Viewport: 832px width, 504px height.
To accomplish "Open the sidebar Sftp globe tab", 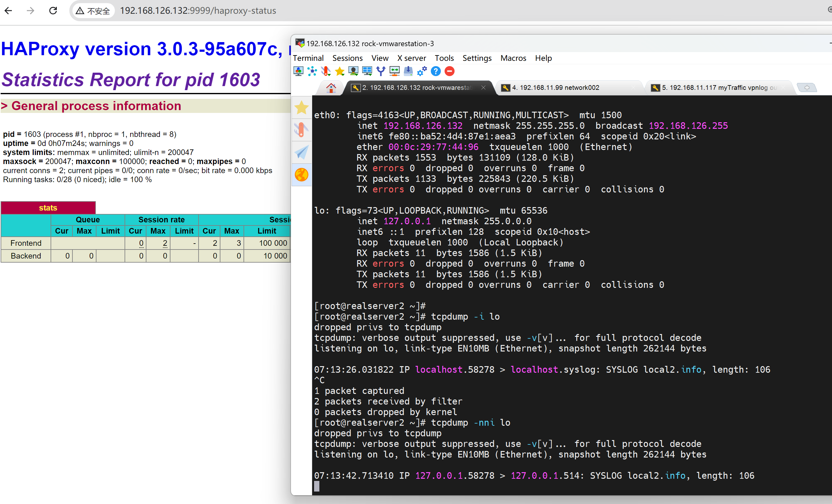I will [x=302, y=175].
